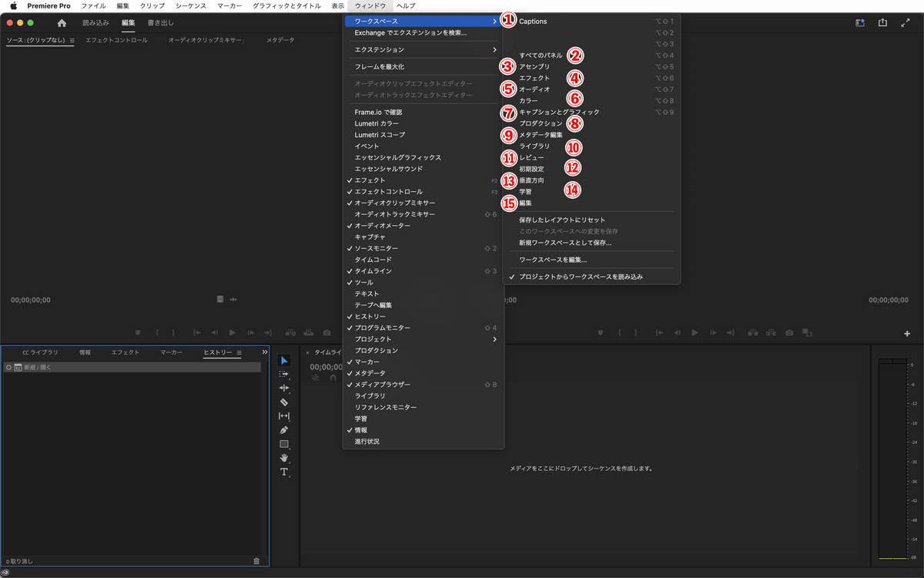Select the Selection tool arrow

tap(284, 361)
